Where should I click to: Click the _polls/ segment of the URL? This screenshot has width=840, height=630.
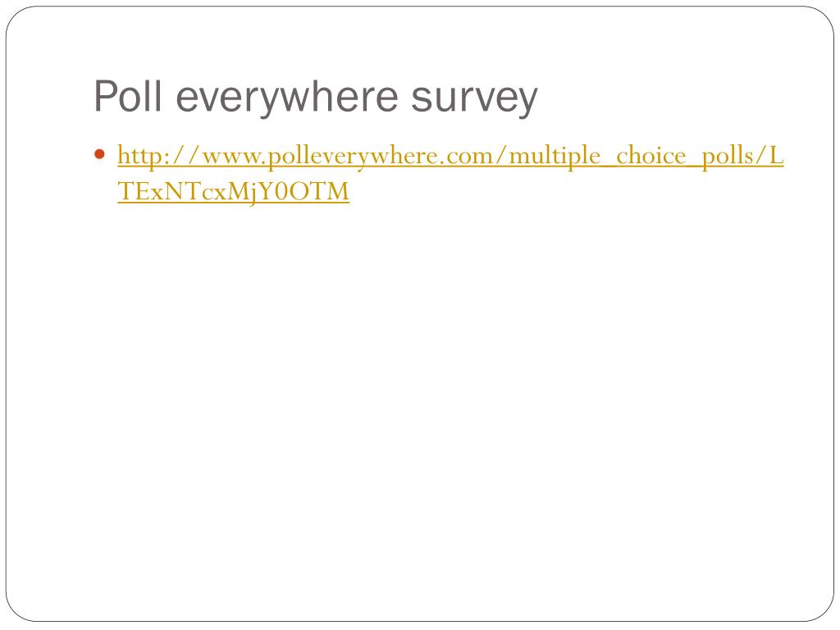point(728,157)
